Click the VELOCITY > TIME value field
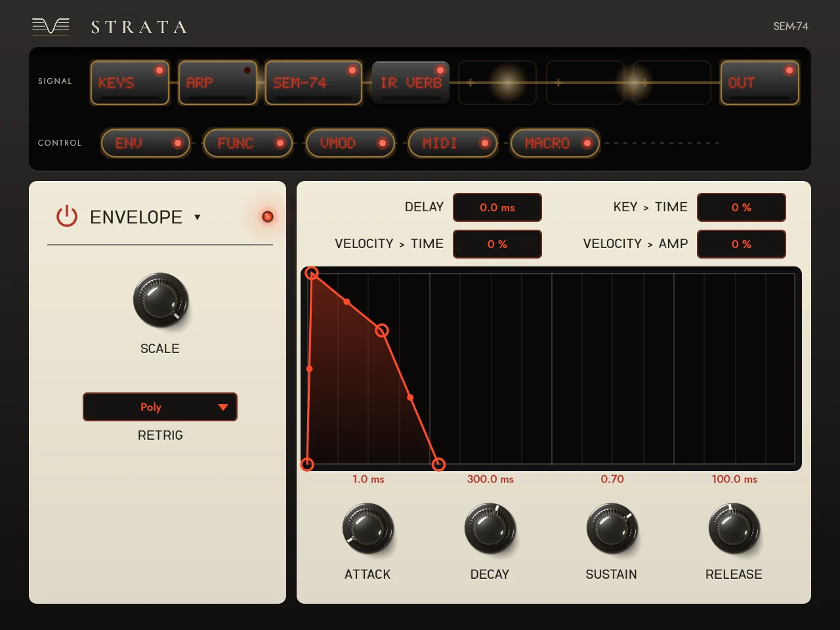Viewport: 840px width, 630px height. pos(497,244)
